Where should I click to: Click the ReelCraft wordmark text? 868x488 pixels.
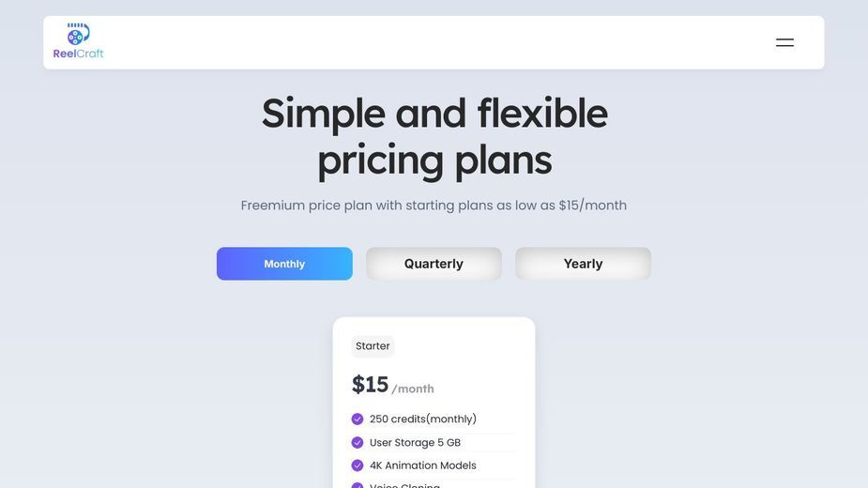(x=78, y=53)
